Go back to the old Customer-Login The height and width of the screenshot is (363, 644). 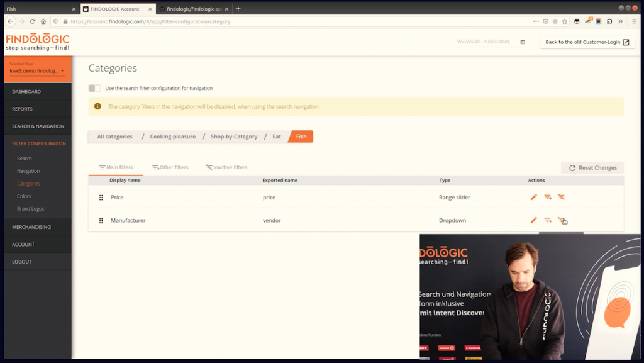pyautogui.click(x=587, y=42)
